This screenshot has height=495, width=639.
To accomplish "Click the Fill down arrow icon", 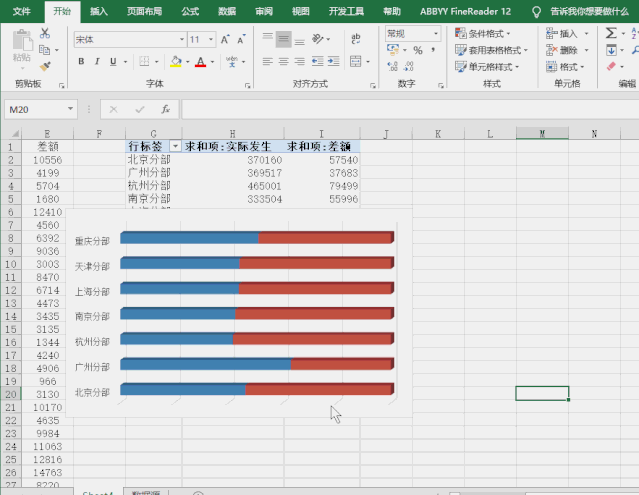I will click(611, 50).
